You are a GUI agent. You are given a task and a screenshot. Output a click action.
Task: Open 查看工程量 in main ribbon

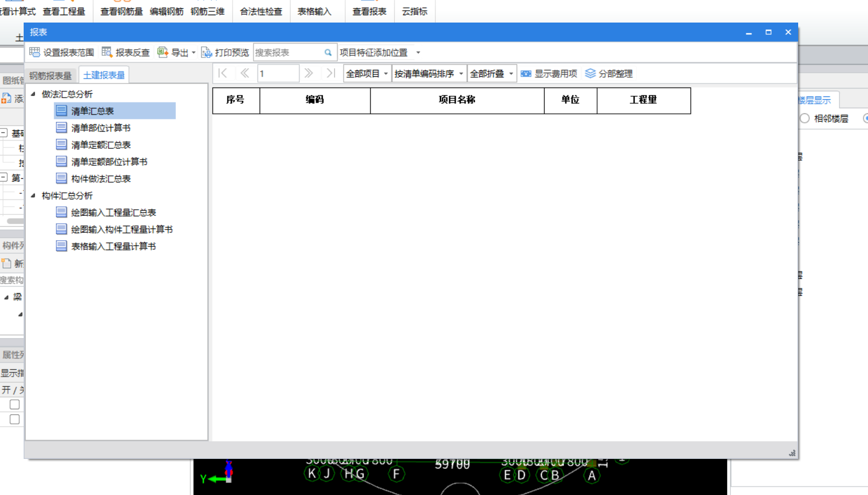(x=64, y=11)
